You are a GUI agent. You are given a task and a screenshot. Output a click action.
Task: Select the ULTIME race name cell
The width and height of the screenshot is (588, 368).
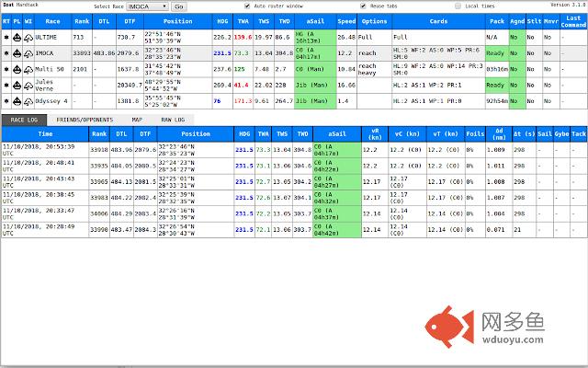tap(53, 37)
